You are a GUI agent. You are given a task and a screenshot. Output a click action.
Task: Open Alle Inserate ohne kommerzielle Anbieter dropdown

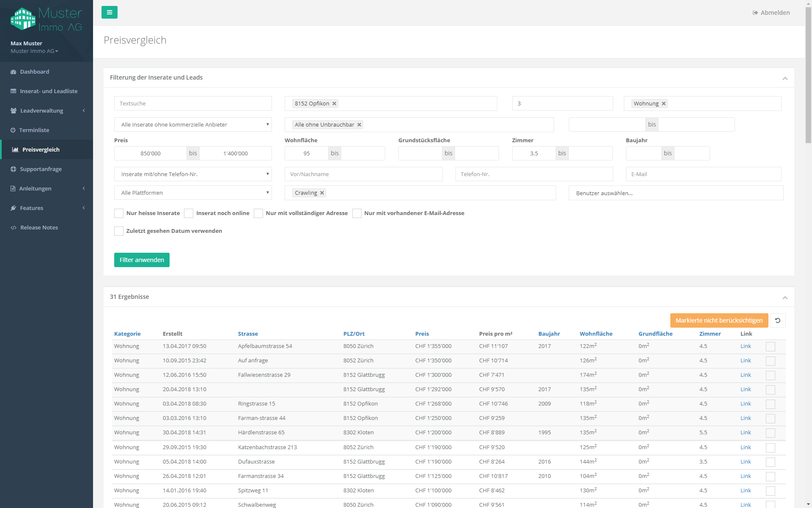(193, 125)
